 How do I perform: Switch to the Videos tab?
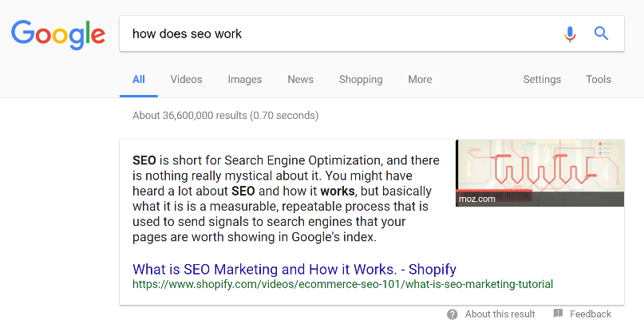pos(186,79)
